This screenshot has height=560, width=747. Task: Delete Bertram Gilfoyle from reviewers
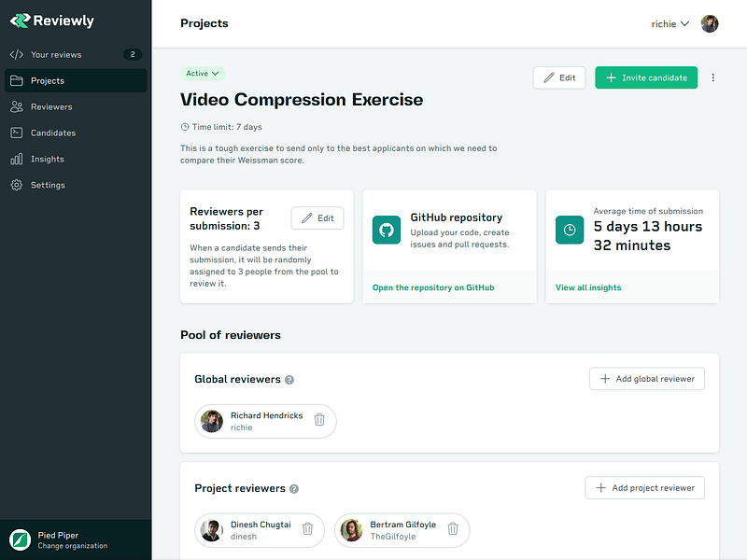453,528
